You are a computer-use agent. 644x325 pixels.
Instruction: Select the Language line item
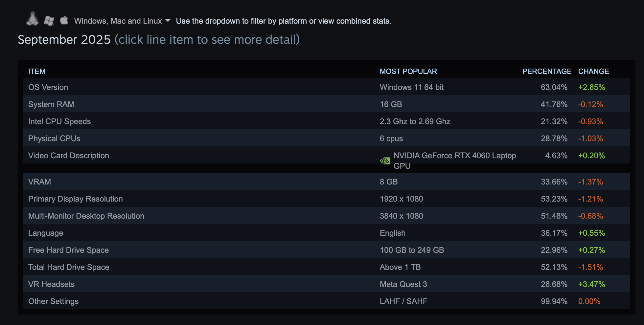(x=46, y=233)
